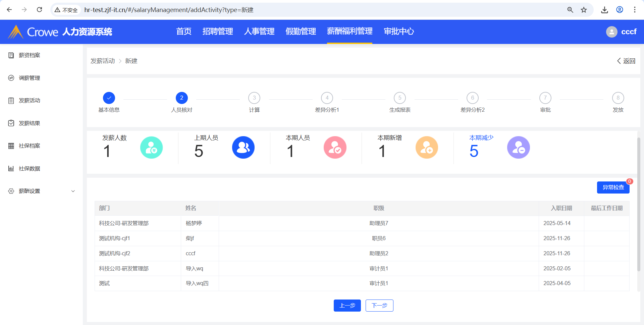
Task: Click the purple 本期减少 remove-user icon
Action: click(518, 148)
